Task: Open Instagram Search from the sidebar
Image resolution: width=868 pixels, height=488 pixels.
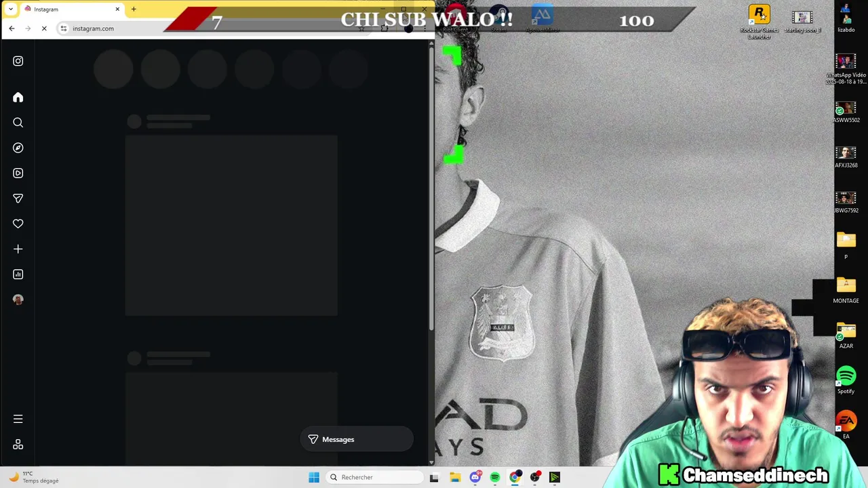Action: click(18, 123)
